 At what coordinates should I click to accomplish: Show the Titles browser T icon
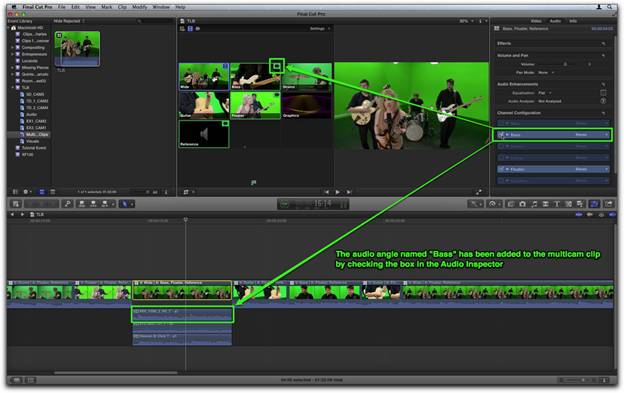[557, 204]
